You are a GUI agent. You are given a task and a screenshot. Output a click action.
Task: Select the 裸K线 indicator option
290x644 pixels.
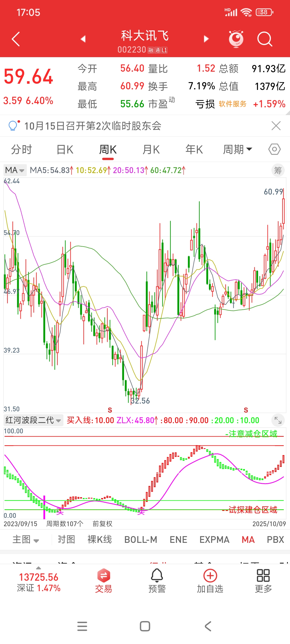[100, 540]
